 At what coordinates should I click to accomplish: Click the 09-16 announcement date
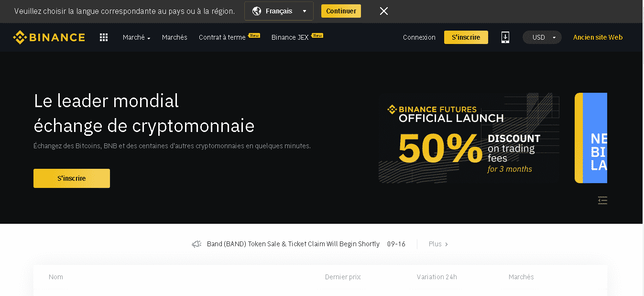[x=396, y=244]
